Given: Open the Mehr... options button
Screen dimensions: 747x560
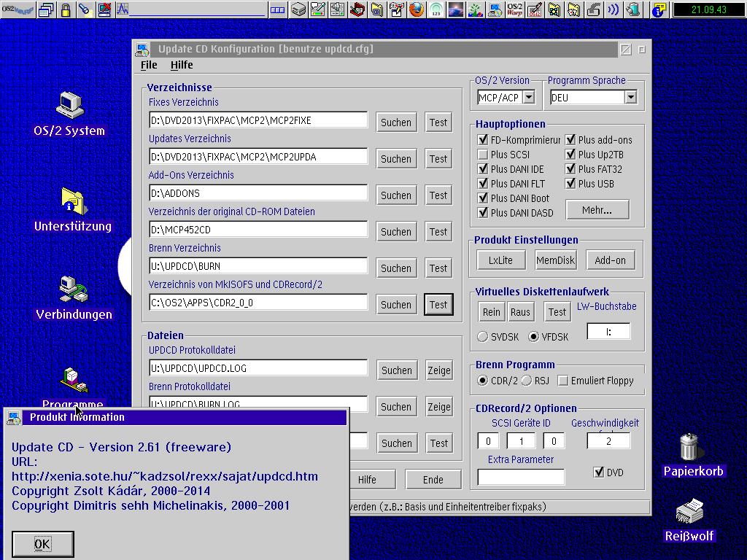Looking at the screenshot, I should coord(597,210).
